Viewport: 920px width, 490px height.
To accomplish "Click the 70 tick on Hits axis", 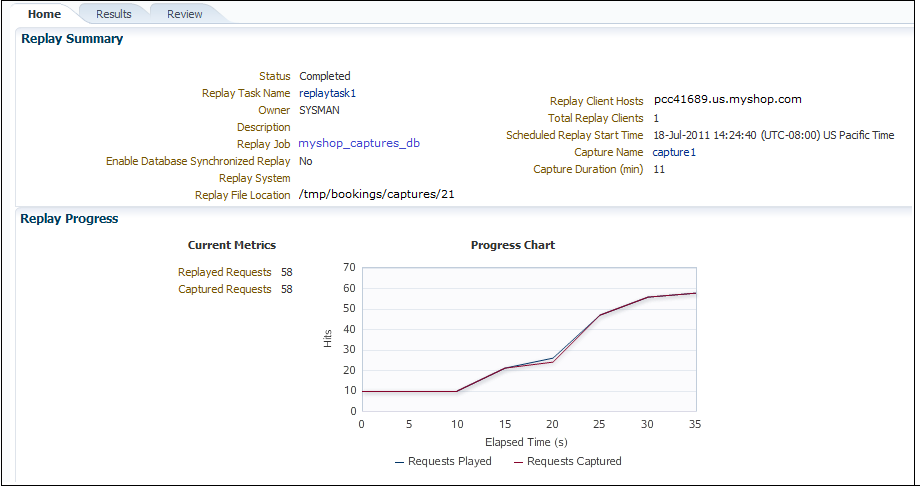I will (350, 268).
